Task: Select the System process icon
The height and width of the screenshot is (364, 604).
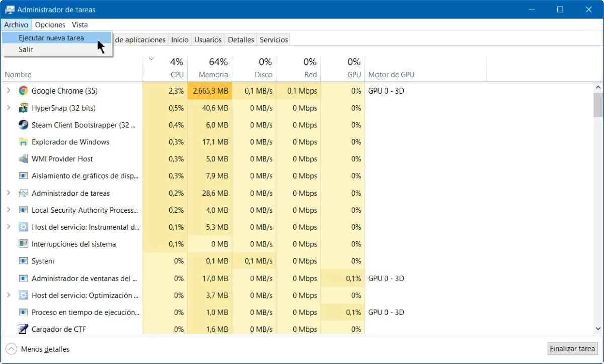Action: pos(23,261)
